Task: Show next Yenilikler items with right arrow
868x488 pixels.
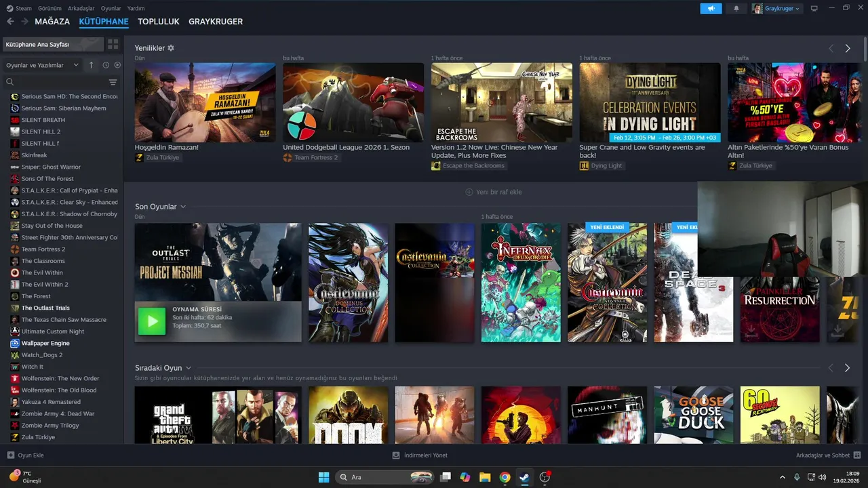Action: pos(848,48)
